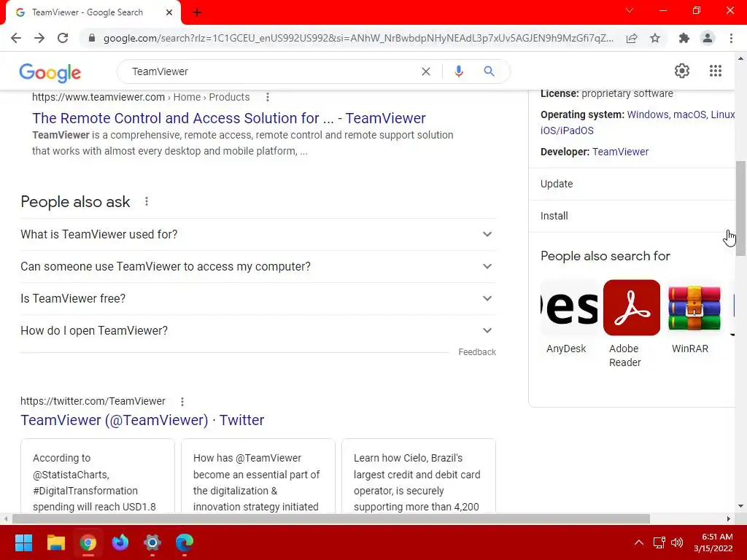The image size is (747, 560).
Task: Open Firefox from the taskbar
Action: (x=120, y=542)
